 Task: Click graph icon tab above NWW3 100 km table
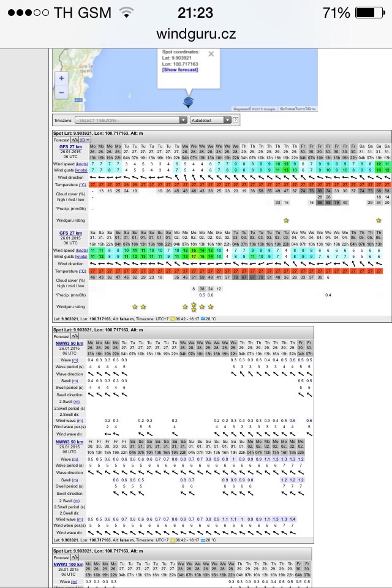click(75, 557)
